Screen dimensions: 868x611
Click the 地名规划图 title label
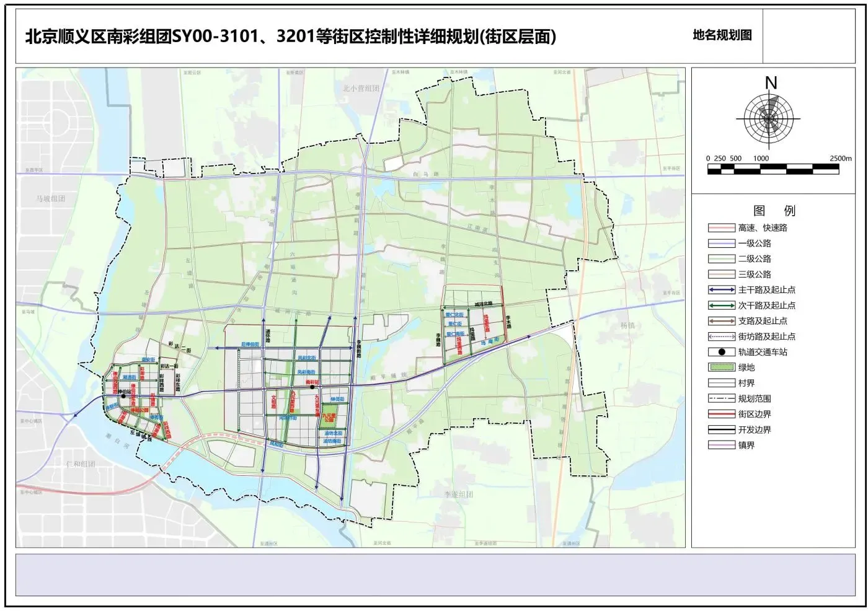tap(722, 35)
